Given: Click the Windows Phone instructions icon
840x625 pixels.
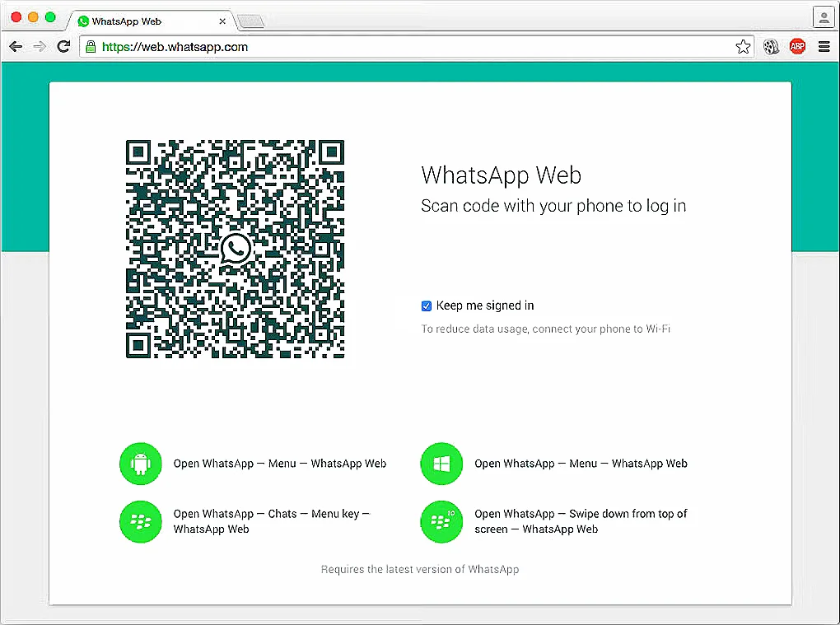Looking at the screenshot, I should click(x=441, y=464).
